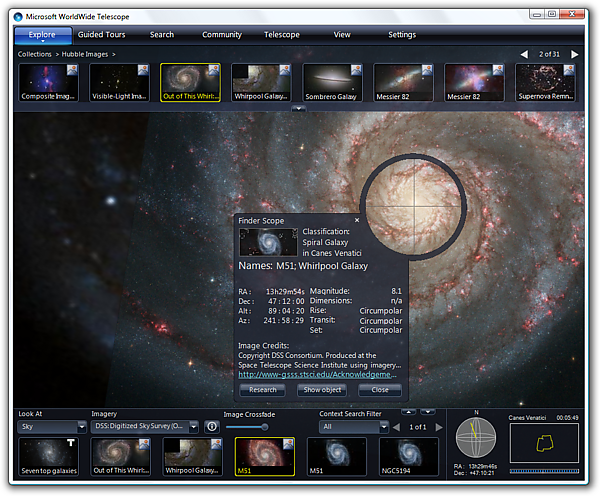The image size is (600, 496).
Task: Open the Imagery survey dropdown
Action: click(145, 427)
